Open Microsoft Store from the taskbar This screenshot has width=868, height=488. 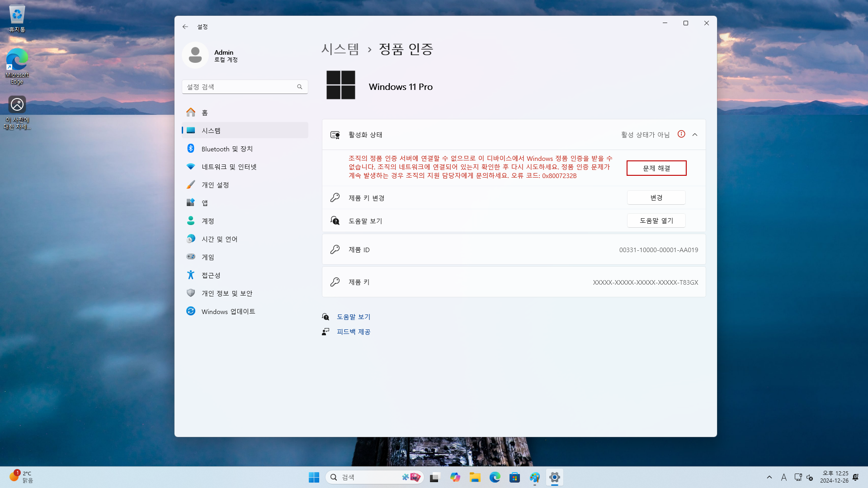pyautogui.click(x=515, y=477)
